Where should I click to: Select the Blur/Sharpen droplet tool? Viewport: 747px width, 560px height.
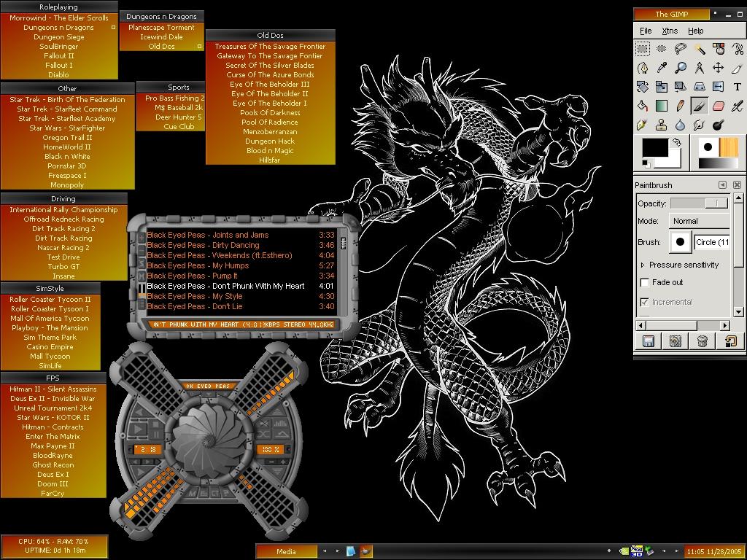(x=681, y=125)
